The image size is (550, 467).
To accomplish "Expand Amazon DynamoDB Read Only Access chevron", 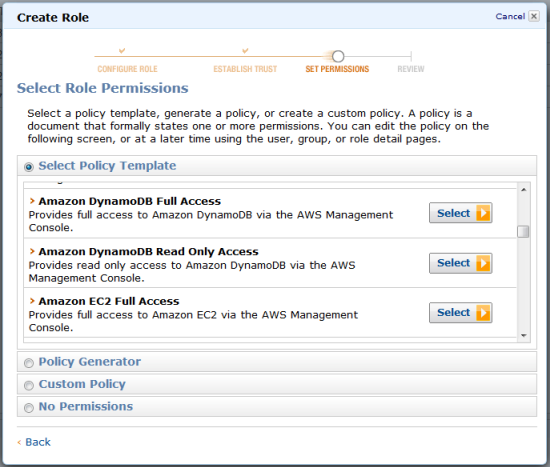I will 32,251.
